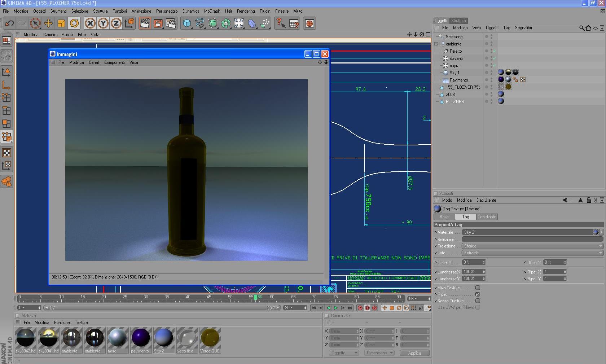
Task: Enable the Senza Cuciture checkbox
Action: click(478, 301)
